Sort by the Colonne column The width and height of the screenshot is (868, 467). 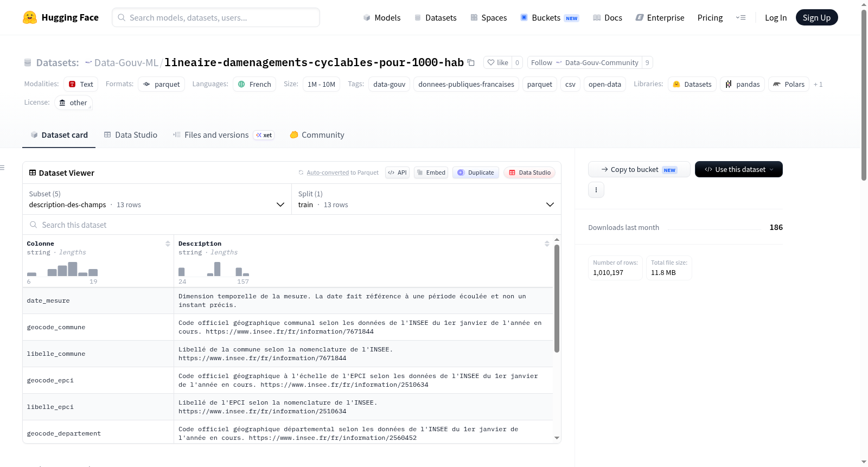pyautogui.click(x=168, y=244)
